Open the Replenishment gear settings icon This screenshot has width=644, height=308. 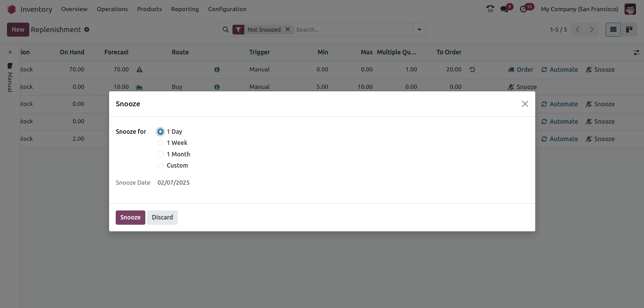point(87,30)
